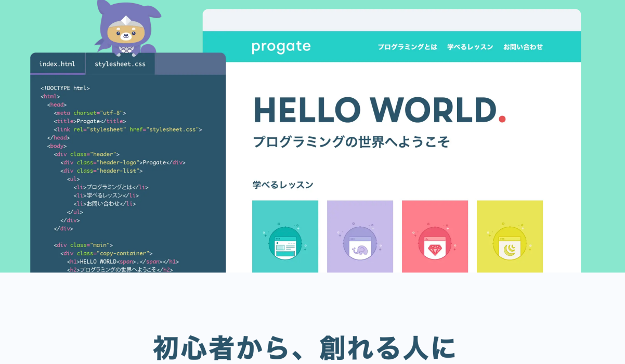
Task: Select the red Ruby gem lesson card
Action: 435,236
